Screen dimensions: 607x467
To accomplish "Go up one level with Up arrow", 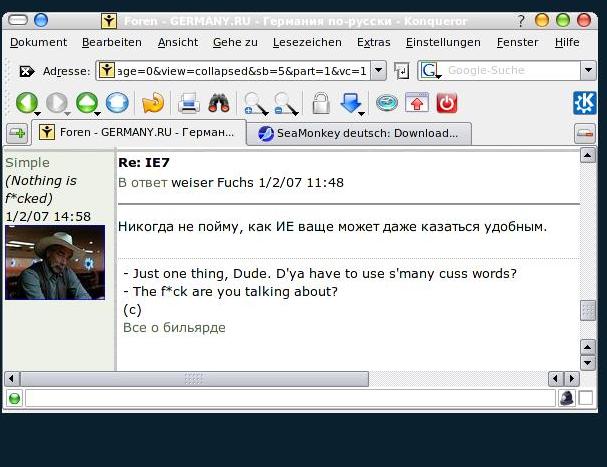I will point(87,103).
